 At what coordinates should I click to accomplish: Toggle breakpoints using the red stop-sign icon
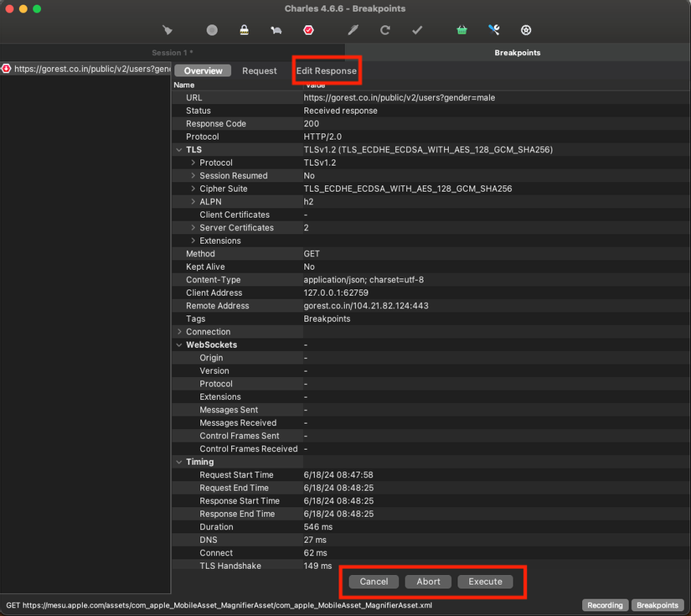309,29
